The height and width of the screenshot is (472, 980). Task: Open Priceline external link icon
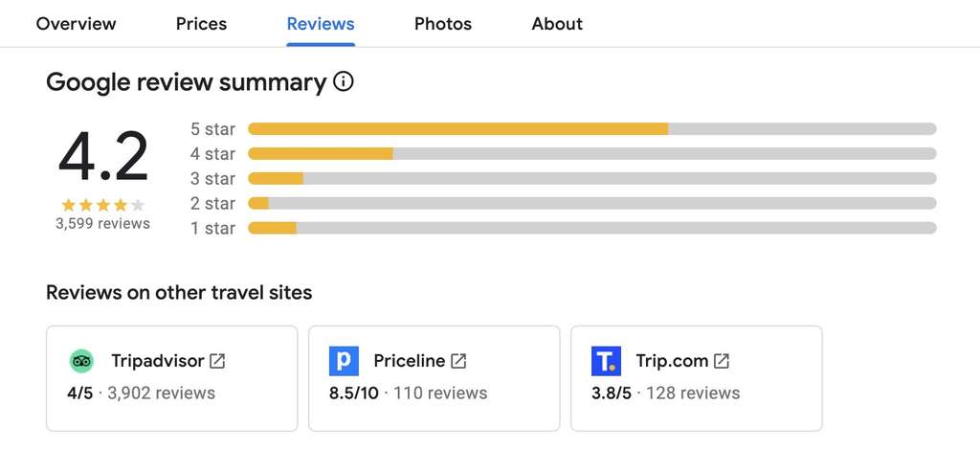(458, 361)
